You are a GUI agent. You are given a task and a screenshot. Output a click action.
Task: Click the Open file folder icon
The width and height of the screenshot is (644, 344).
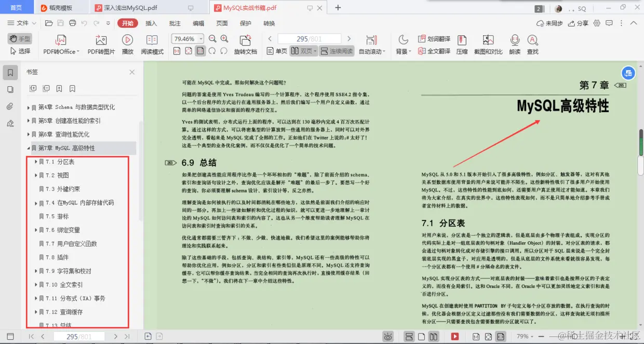click(x=49, y=23)
